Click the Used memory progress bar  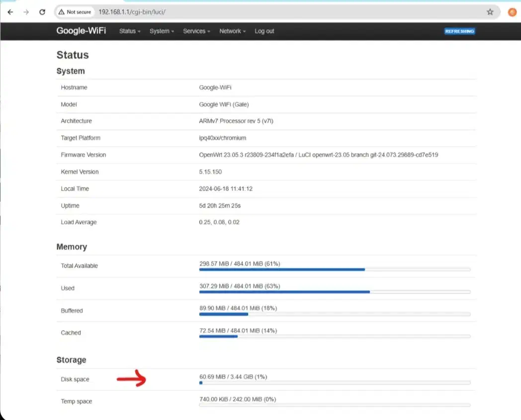335,292
